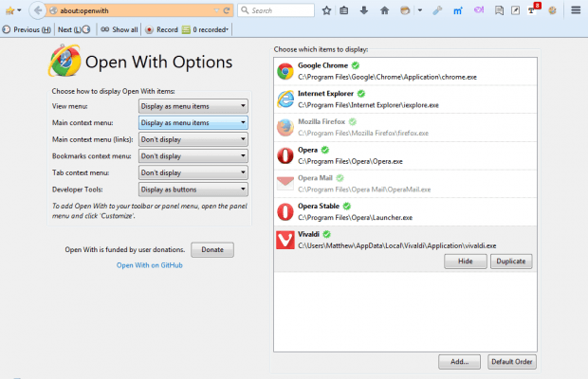
Task: Click the Mozilla Firefox entry name
Action: pyautogui.click(x=322, y=121)
